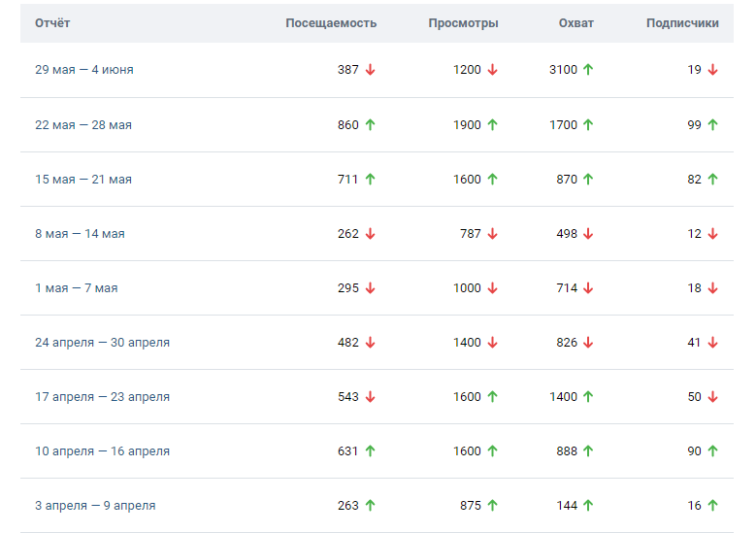The height and width of the screenshot is (533, 756).
Task: Open the 17 апреля — 23 апреля report
Action: tap(102, 397)
